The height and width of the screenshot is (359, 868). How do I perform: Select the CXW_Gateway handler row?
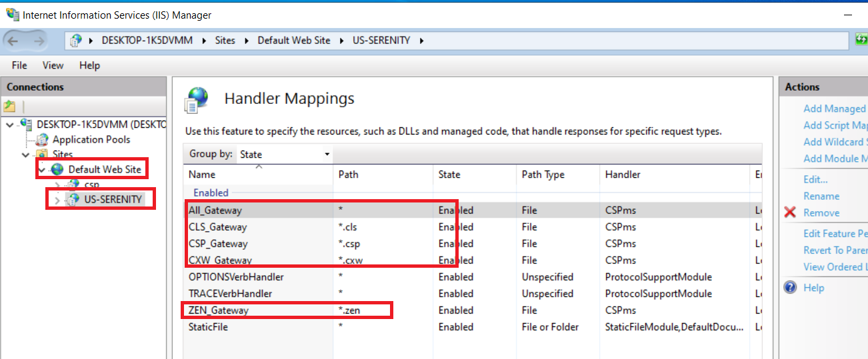pyautogui.click(x=473, y=260)
